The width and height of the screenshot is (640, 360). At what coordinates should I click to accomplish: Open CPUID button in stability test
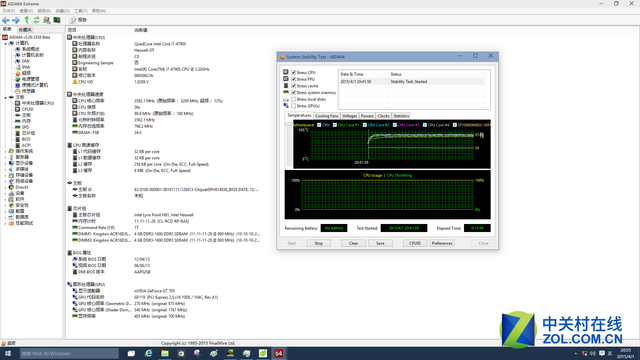[x=415, y=243]
